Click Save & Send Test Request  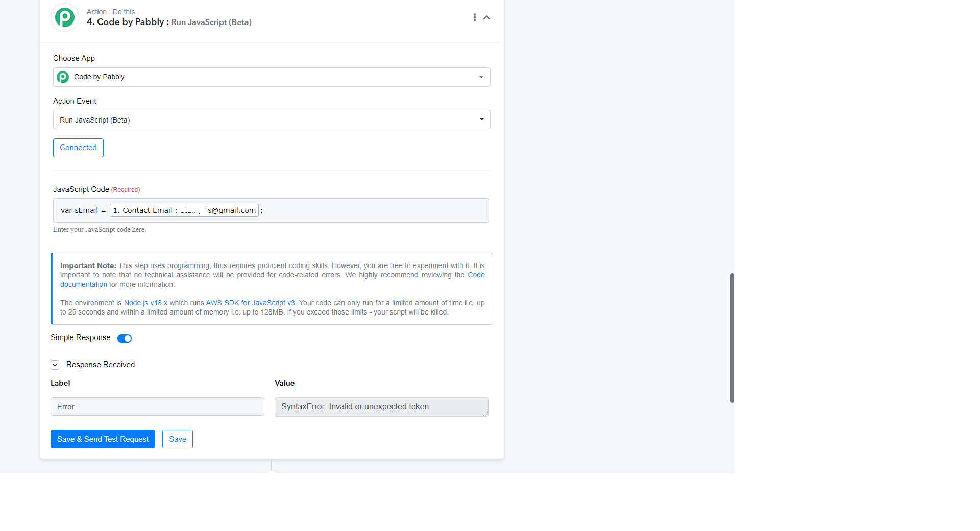pos(103,439)
